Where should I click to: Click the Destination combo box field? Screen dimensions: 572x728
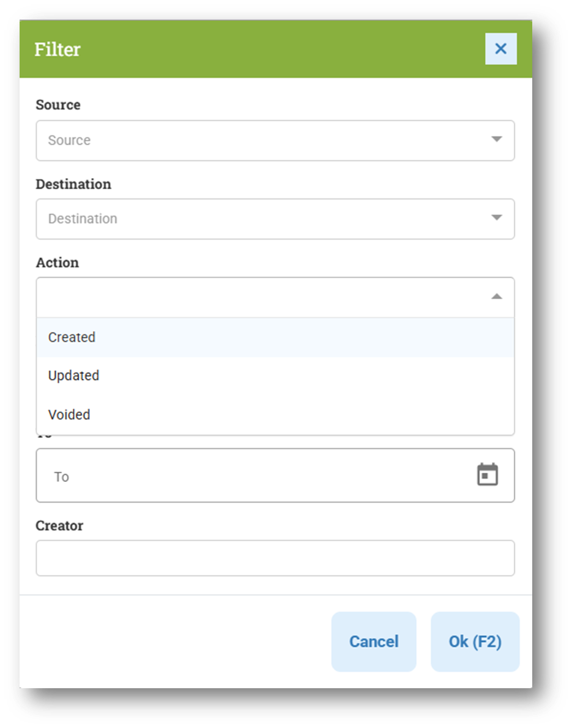click(275, 219)
